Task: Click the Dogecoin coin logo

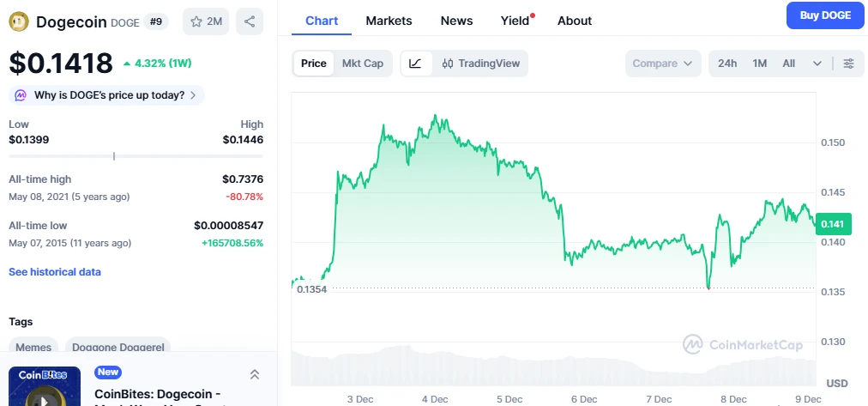Action: (x=19, y=21)
